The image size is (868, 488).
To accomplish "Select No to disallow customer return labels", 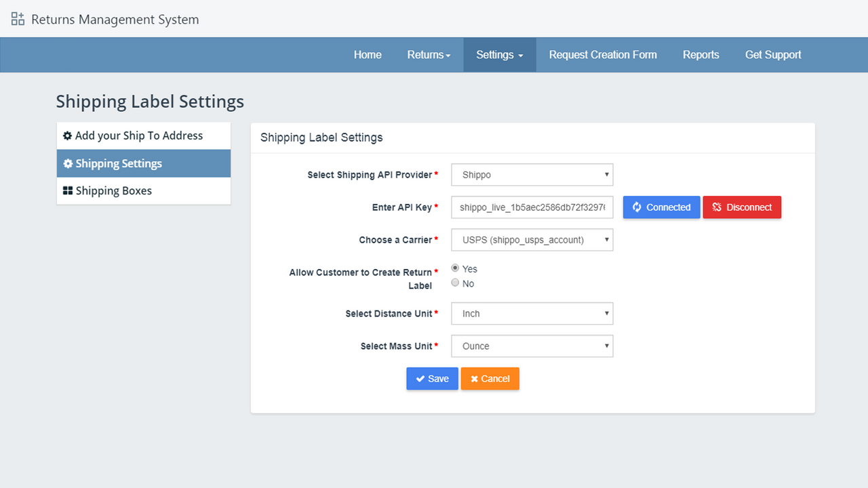I will point(455,282).
